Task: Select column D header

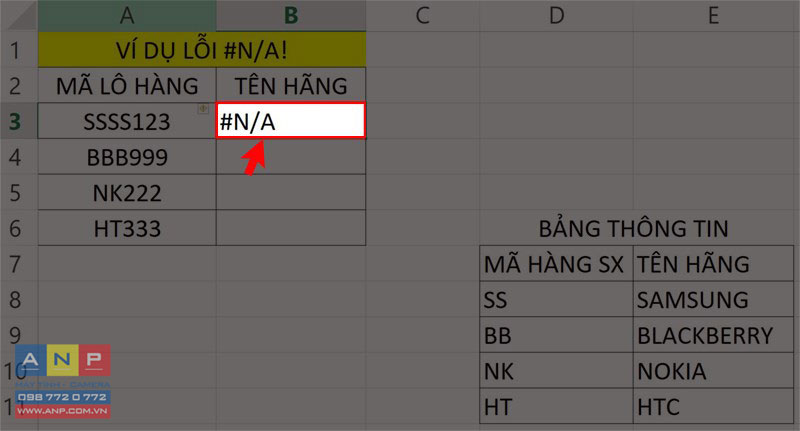Action: point(556,15)
